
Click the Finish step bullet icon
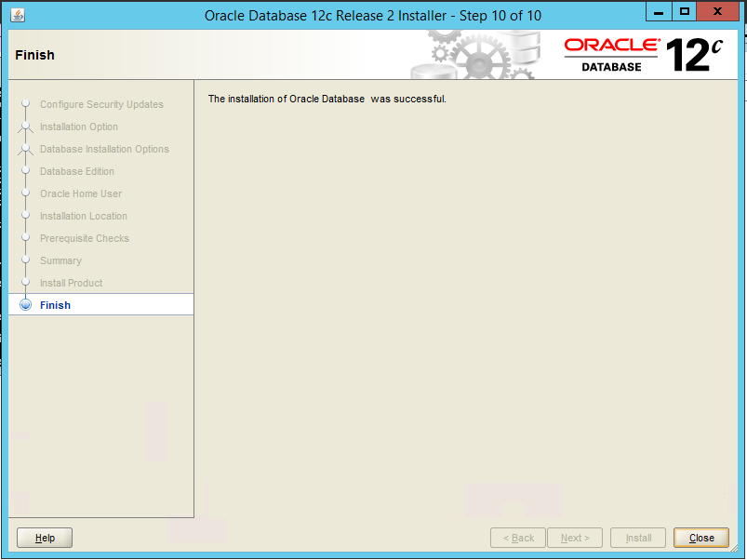[26, 305]
